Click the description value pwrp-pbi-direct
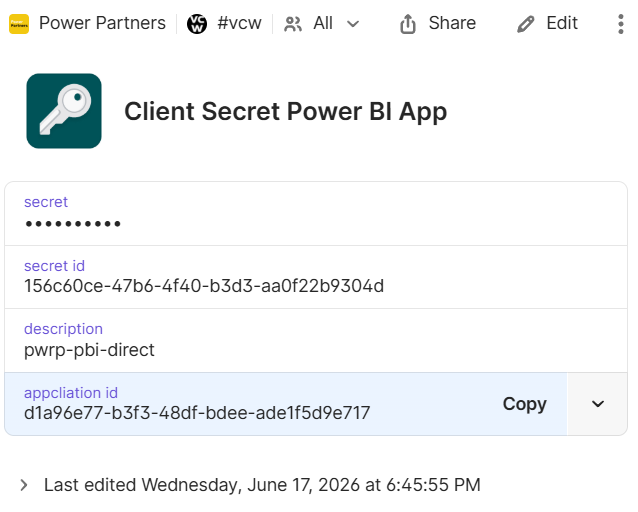Screen dimensions: 638x512 point(89,350)
